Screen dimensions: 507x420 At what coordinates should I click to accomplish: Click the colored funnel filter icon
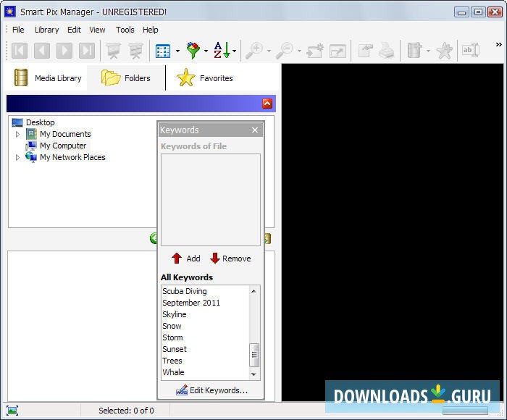(193, 51)
